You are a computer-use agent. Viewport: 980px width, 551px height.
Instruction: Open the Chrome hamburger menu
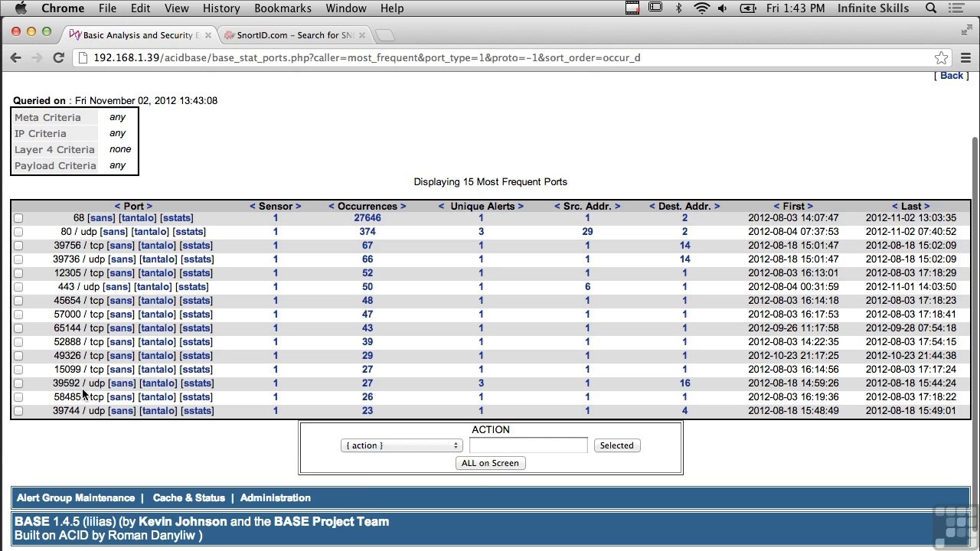pyautogui.click(x=965, y=57)
